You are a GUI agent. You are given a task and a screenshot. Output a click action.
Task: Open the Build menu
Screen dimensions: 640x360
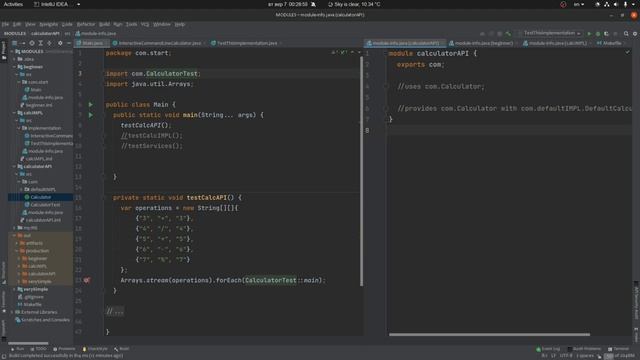click(104, 24)
